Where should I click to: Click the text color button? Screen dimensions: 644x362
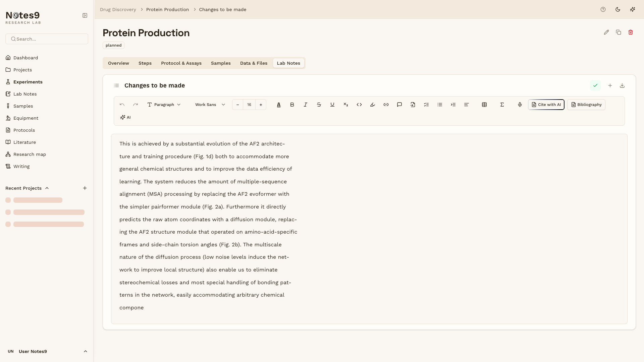(x=278, y=105)
